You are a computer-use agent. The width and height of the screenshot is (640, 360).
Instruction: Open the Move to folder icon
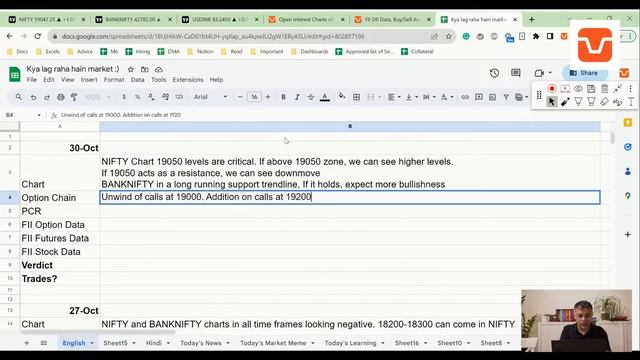[x=144, y=69]
